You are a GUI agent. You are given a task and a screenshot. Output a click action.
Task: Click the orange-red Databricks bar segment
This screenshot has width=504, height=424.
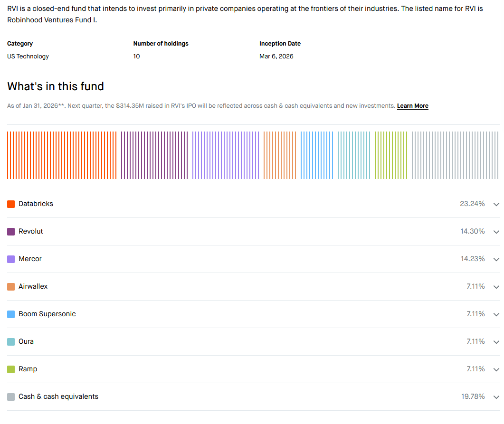[62, 155]
